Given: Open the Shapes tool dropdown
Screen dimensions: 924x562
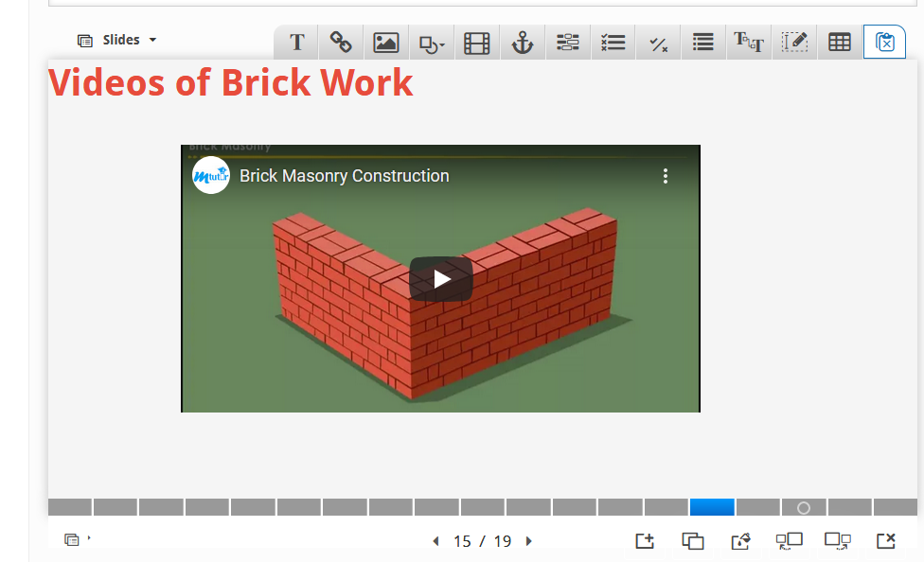Looking at the screenshot, I should click(432, 43).
